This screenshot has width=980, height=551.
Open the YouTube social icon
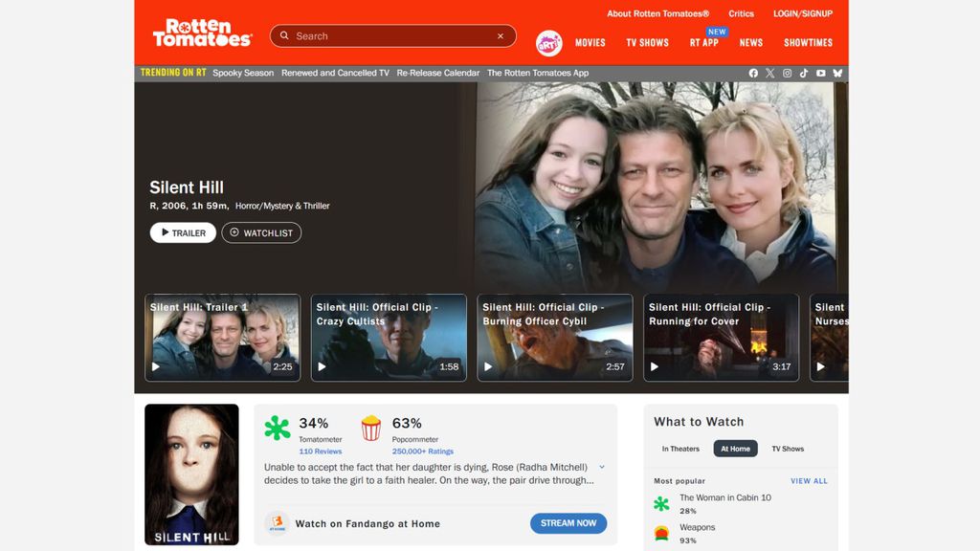(x=820, y=73)
